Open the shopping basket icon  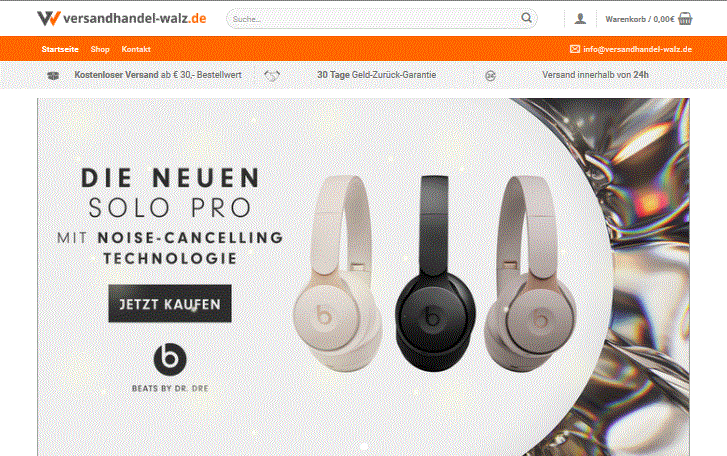tap(685, 19)
